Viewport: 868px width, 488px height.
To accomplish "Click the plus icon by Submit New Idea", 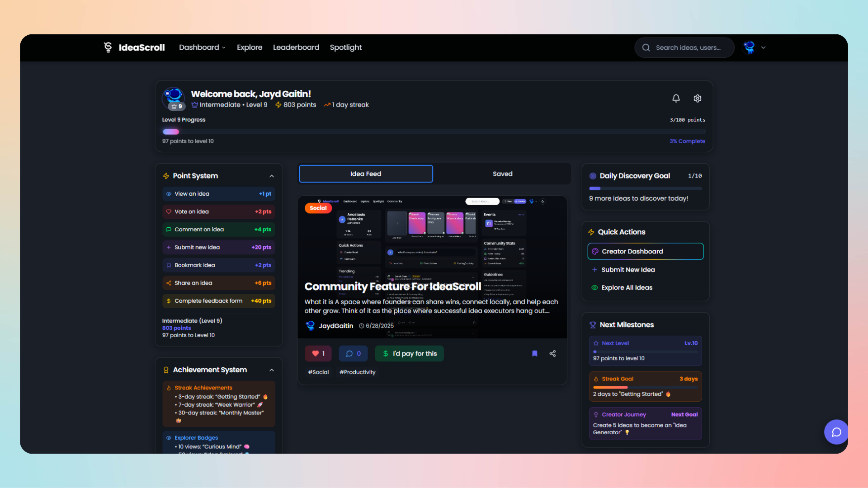I will coord(594,270).
